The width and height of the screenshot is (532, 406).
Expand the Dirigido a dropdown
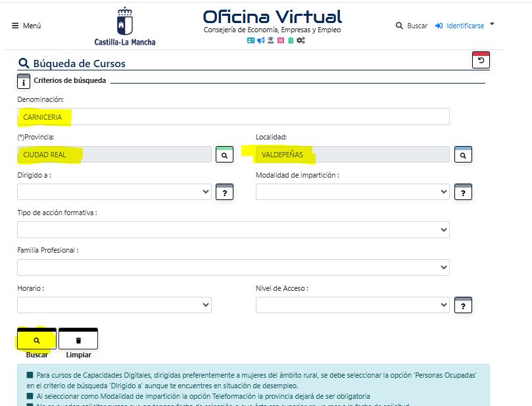[x=114, y=191]
